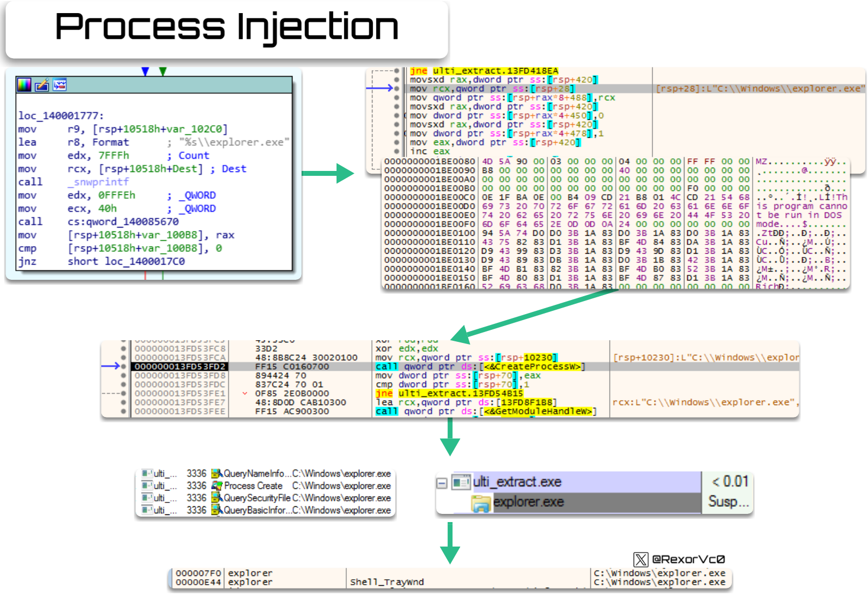This screenshot has width=868, height=595.
Task: Select the call GetModuleHandleW instruction
Action: [x=486, y=412]
